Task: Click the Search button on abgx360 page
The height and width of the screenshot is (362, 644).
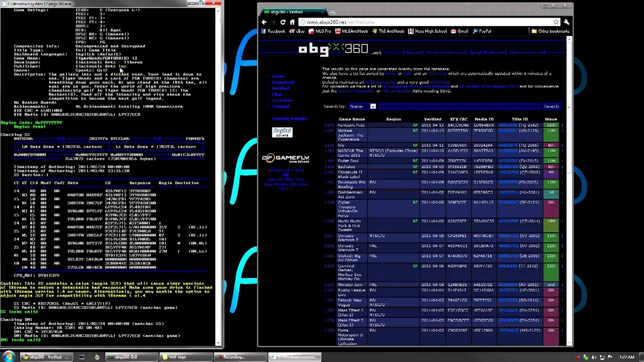Action: click(551, 107)
